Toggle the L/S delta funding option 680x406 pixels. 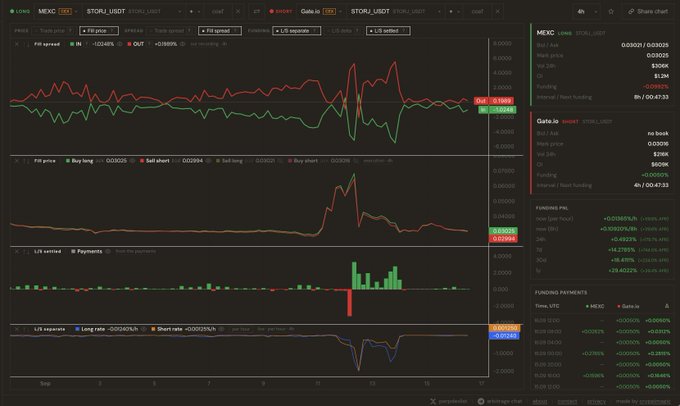pyautogui.click(x=343, y=31)
